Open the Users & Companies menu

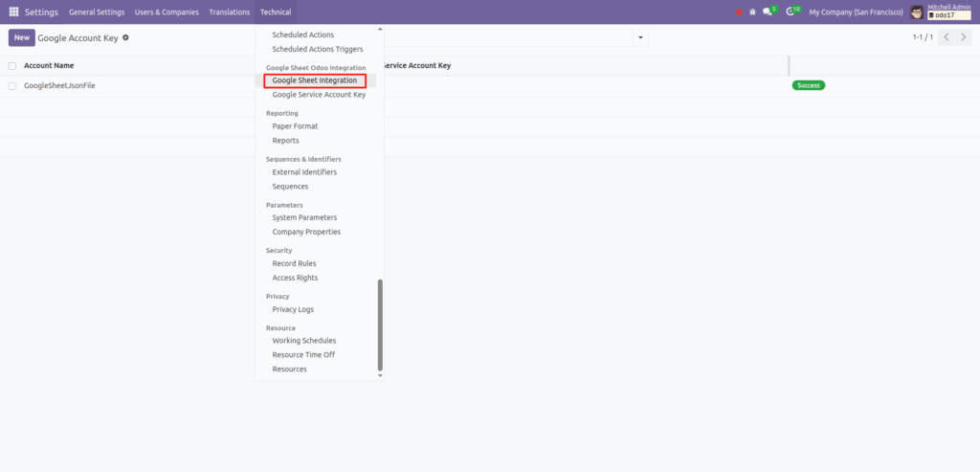pos(167,11)
